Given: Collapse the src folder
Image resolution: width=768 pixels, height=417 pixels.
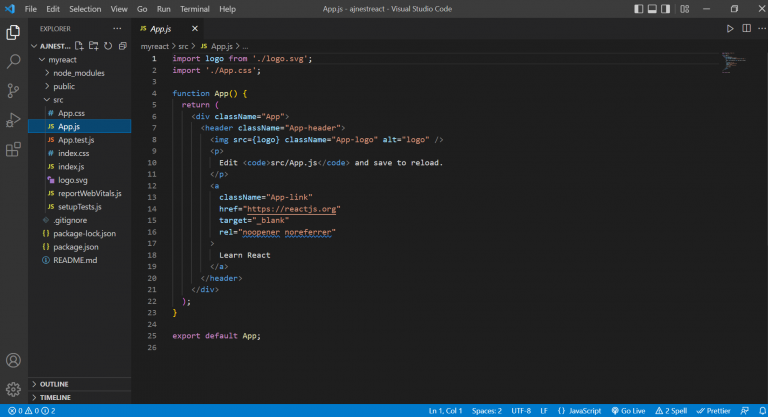Looking at the screenshot, I should pyautogui.click(x=58, y=100).
